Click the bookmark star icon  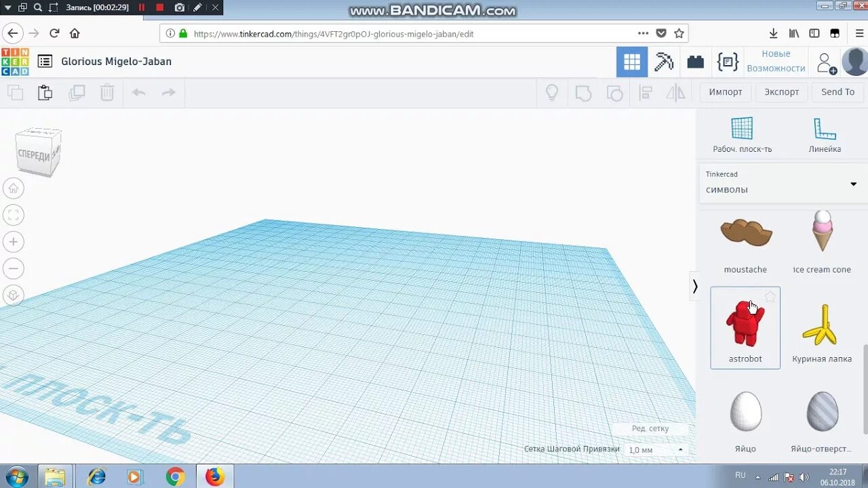coord(679,33)
